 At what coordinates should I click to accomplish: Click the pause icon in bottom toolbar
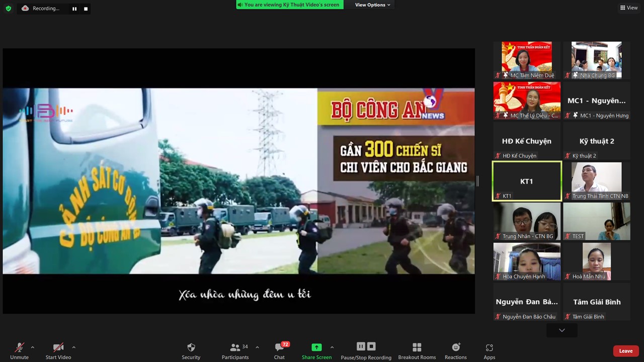point(361,346)
